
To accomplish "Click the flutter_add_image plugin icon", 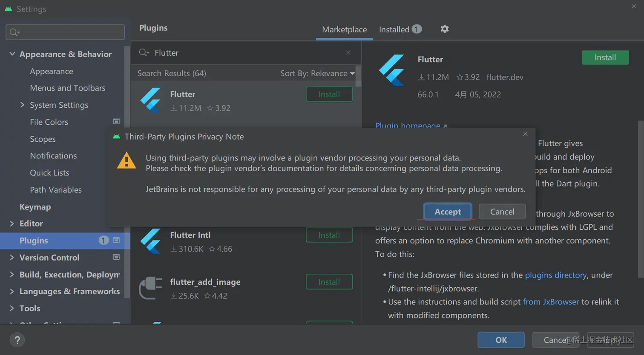I will pyautogui.click(x=150, y=288).
